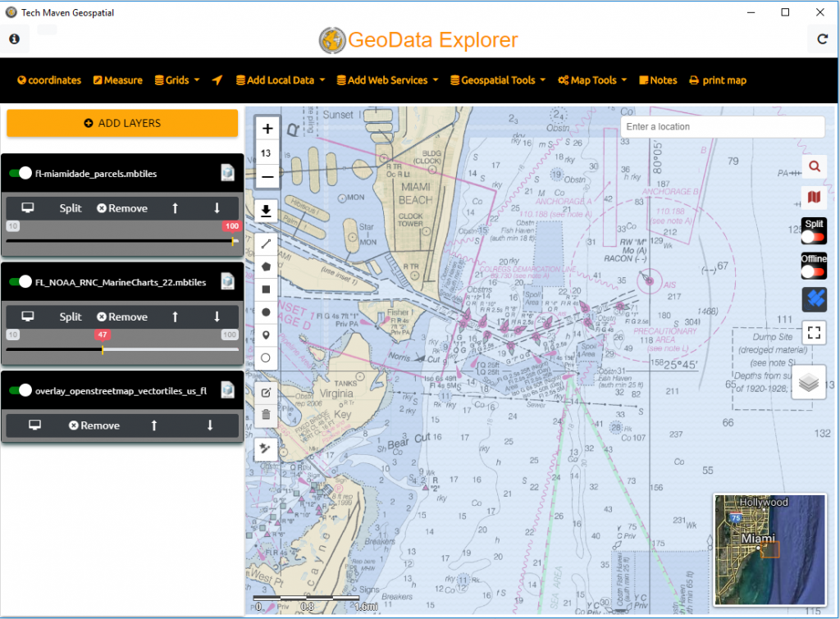This screenshot has height=619, width=840.
Task: Click the Notes menu item
Action: pos(657,80)
